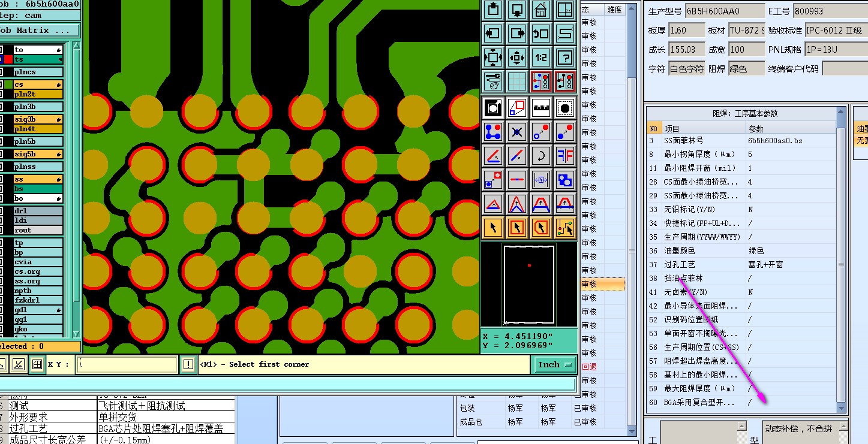Click the 'ts' layer color swatch
The image size is (868, 444).
coord(8,59)
